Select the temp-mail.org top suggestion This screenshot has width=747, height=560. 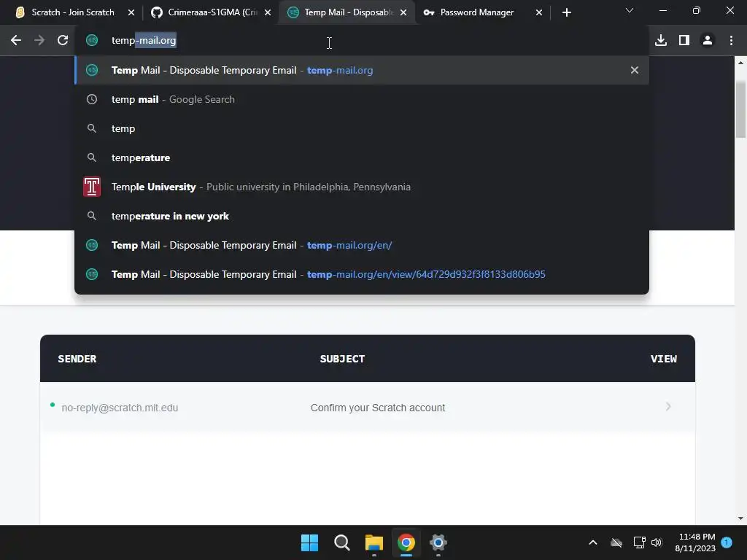[362, 70]
